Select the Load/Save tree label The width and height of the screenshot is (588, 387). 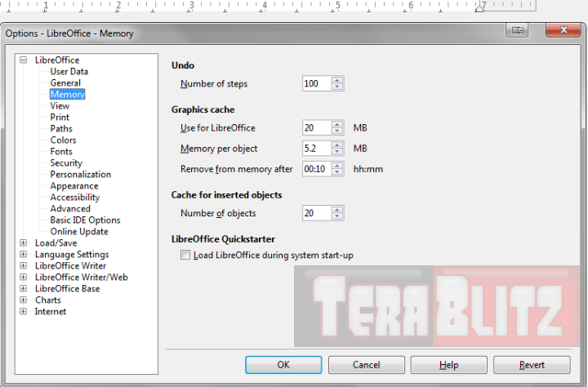click(56, 243)
